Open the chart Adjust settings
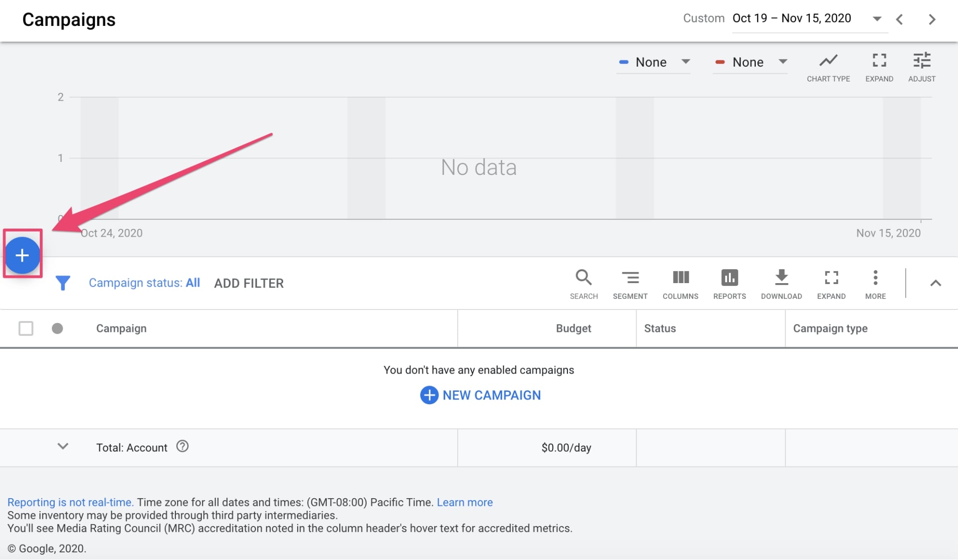Image resolution: width=958 pixels, height=560 pixels. (921, 67)
